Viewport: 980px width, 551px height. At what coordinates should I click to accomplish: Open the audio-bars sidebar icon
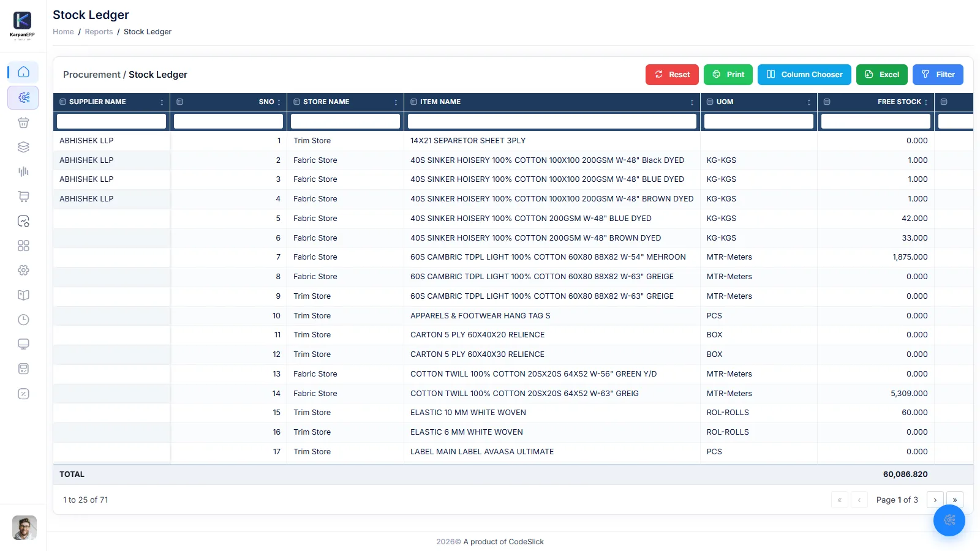pyautogui.click(x=23, y=172)
